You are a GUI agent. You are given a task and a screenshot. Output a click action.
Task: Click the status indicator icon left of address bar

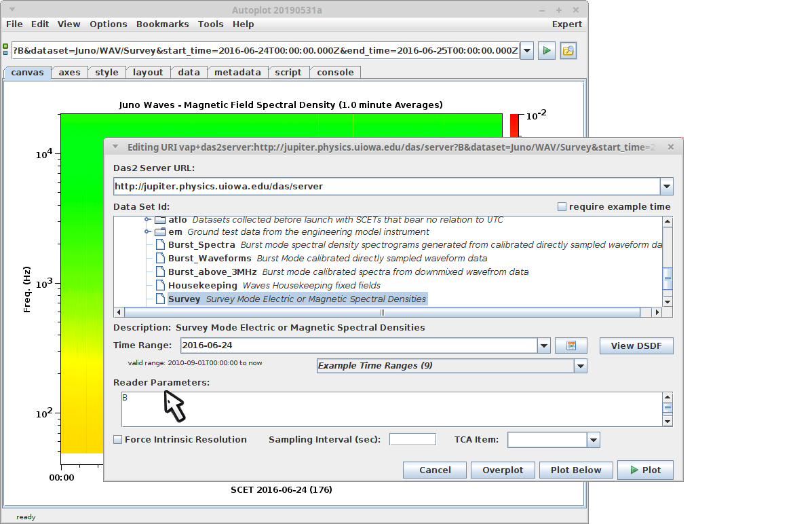tap(6, 50)
